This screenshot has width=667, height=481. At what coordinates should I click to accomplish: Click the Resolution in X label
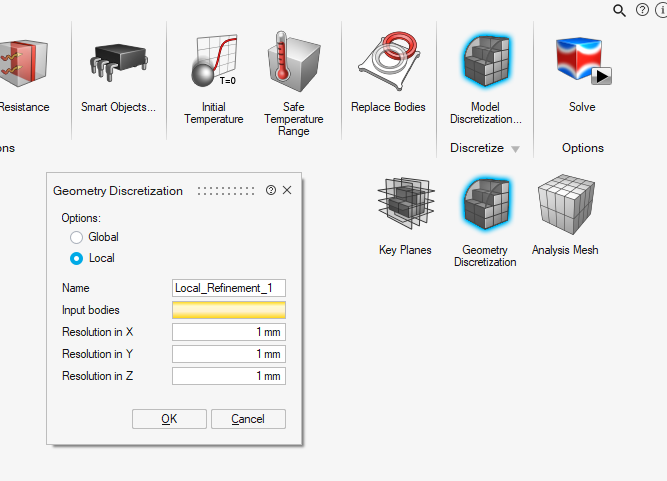click(97, 332)
